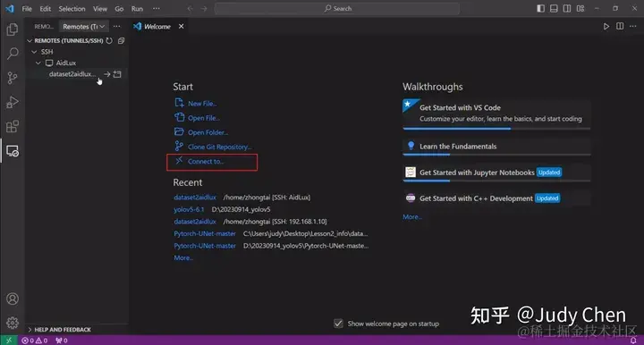Click Connect to link under Start

(x=199, y=161)
